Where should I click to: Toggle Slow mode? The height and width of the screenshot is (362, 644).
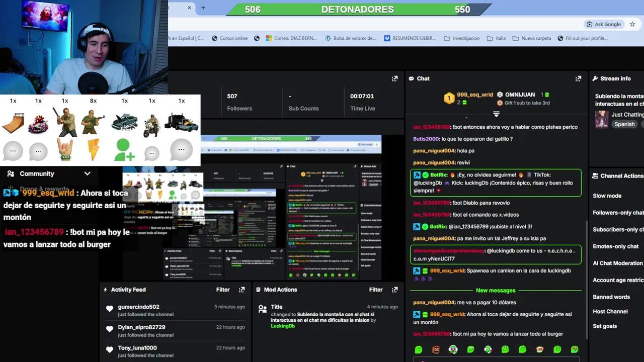point(607,196)
